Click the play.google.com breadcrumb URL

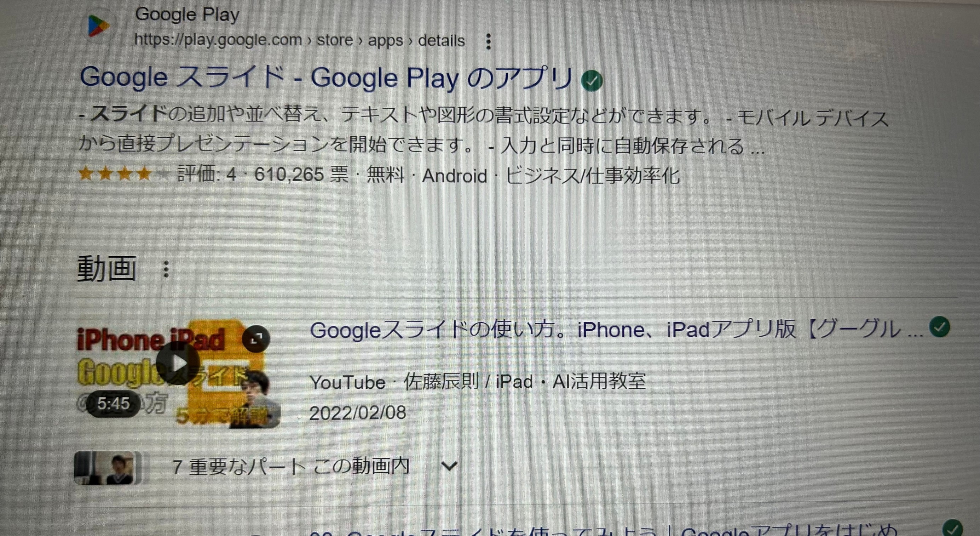coord(299,40)
